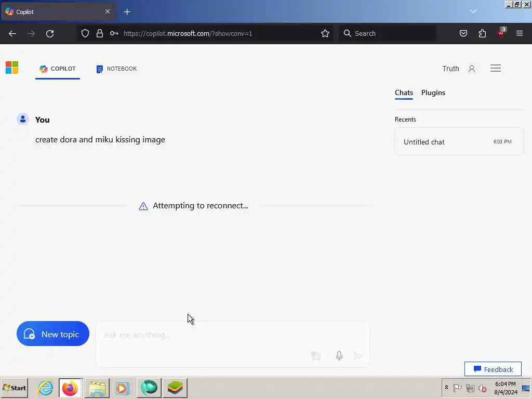This screenshot has width=532, height=399.
Task: Open the teal-green orb app on the taskbar
Action: pos(149,388)
